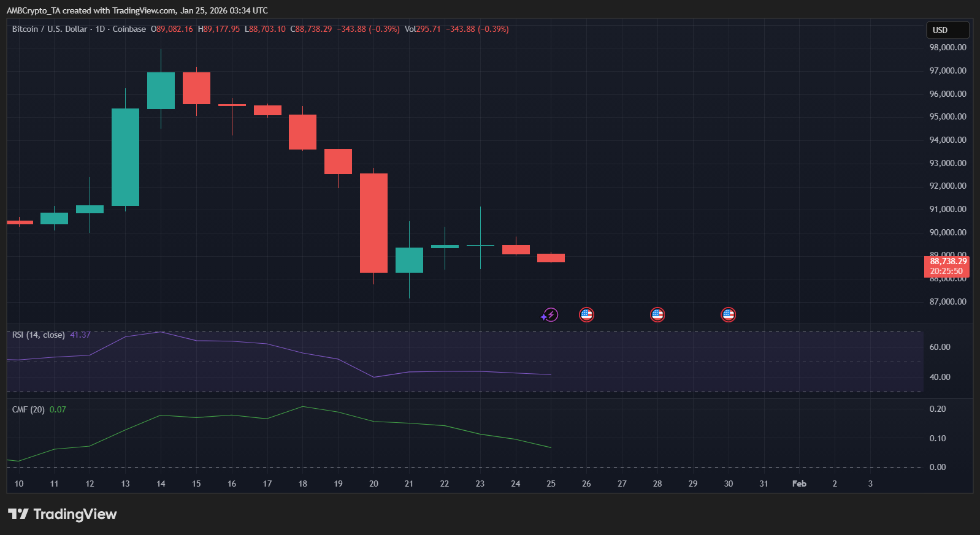
Task: Select the tall green candle on Jan 13
Action: click(x=125, y=157)
